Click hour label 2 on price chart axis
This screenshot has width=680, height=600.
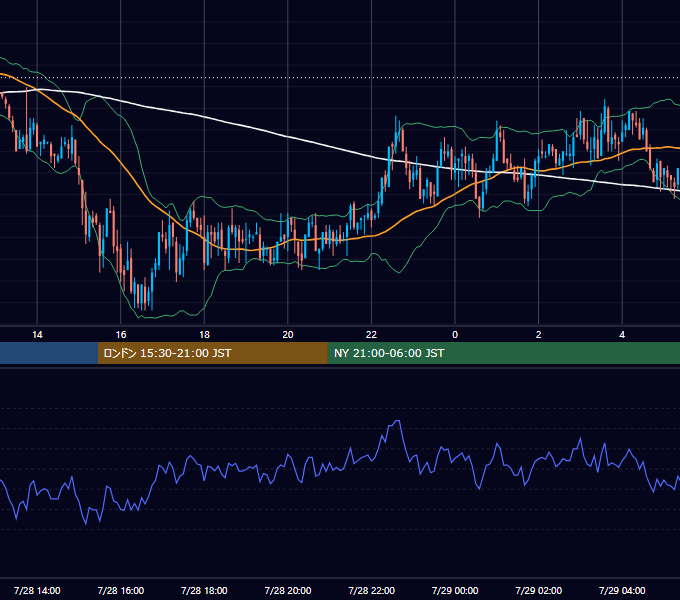tap(539, 335)
